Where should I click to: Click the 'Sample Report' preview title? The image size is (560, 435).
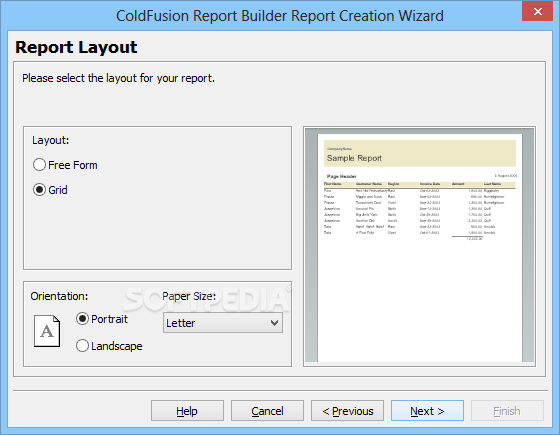354,158
